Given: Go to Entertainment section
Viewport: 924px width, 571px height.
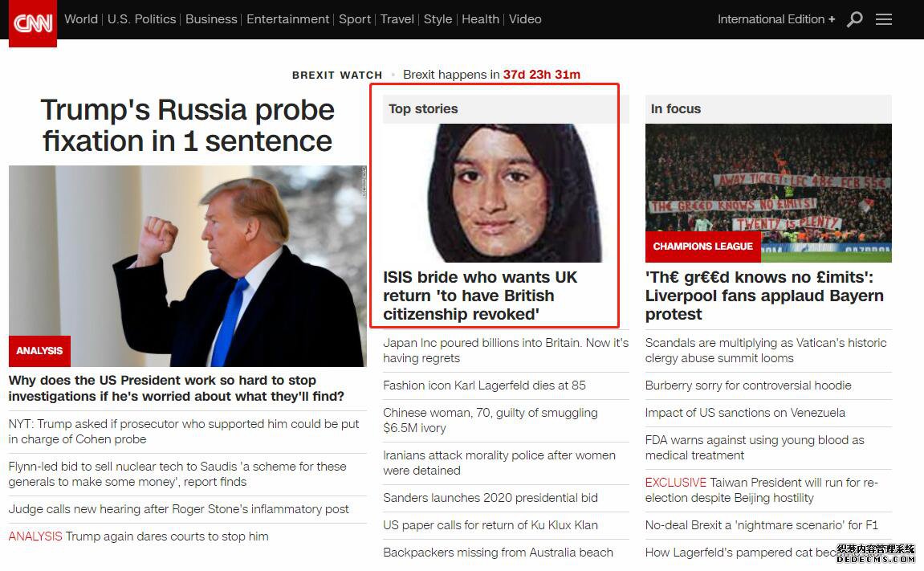Looking at the screenshot, I should point(287,19).
